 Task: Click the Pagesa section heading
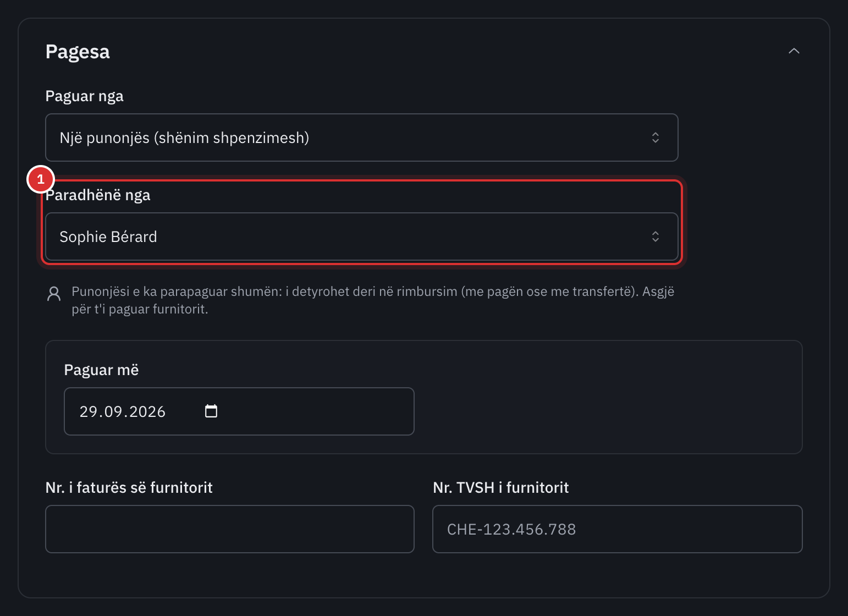tap(78, 52)
